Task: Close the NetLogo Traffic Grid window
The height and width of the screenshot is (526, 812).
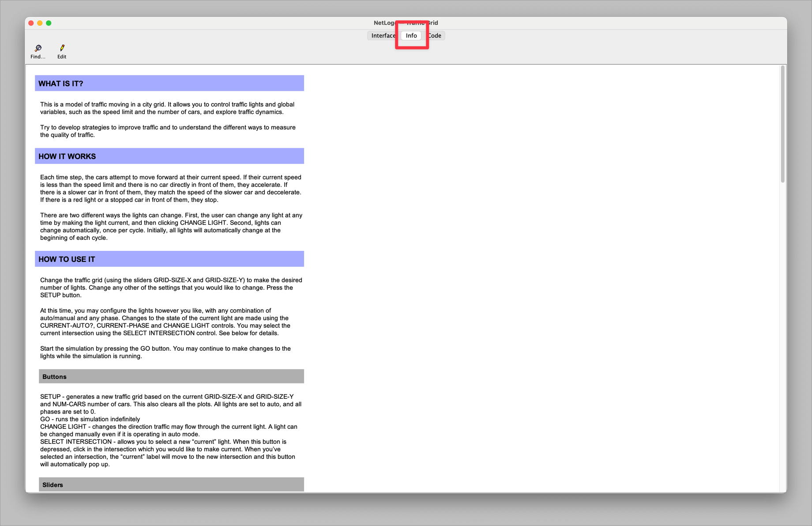Action: point(30,22)
